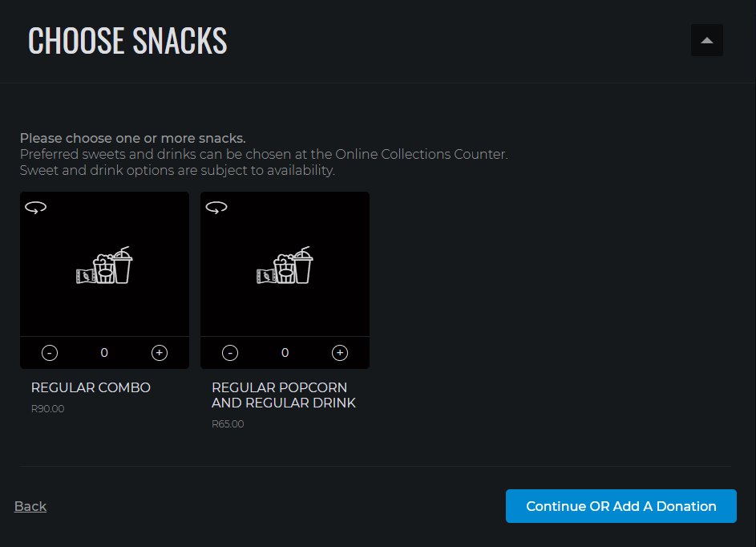Go back using the Back link
The height and width of the screenshot is (547, 756).
30,506
